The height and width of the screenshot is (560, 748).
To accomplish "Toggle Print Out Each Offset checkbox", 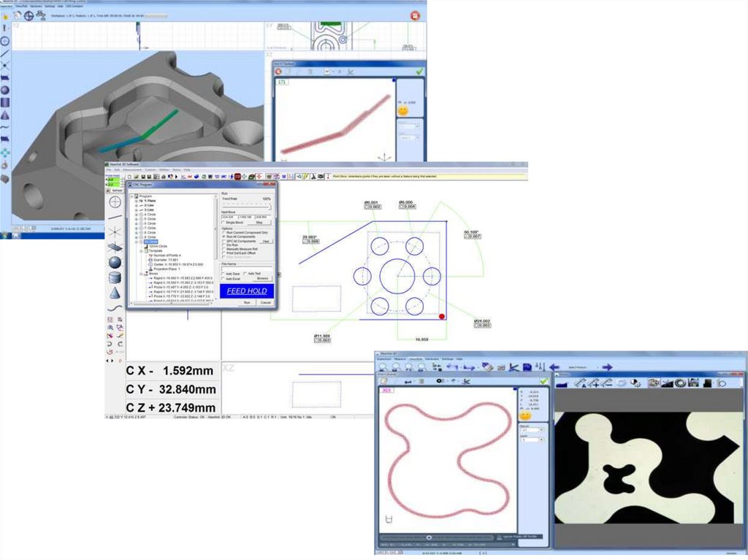I will click(224, 253).
